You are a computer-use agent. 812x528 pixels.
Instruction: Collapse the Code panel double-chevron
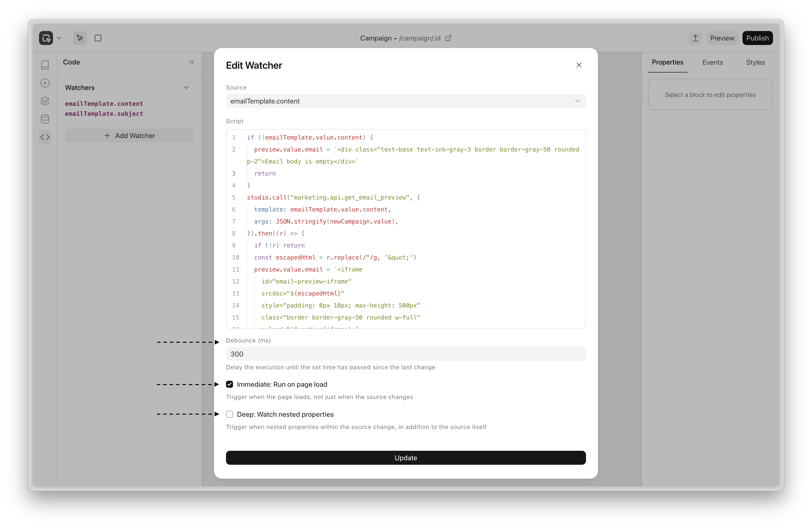(191, 62)
